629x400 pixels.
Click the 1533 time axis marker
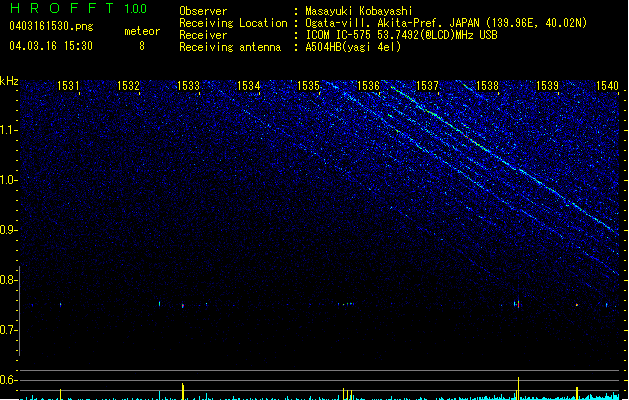[188, 86]
